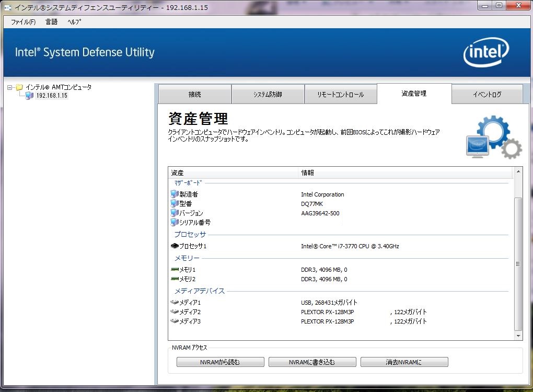The height and width of the screenshot is (392, 533).
Task: Click the USB, 268431メガバイト value
Action: (x=329, y=302)
